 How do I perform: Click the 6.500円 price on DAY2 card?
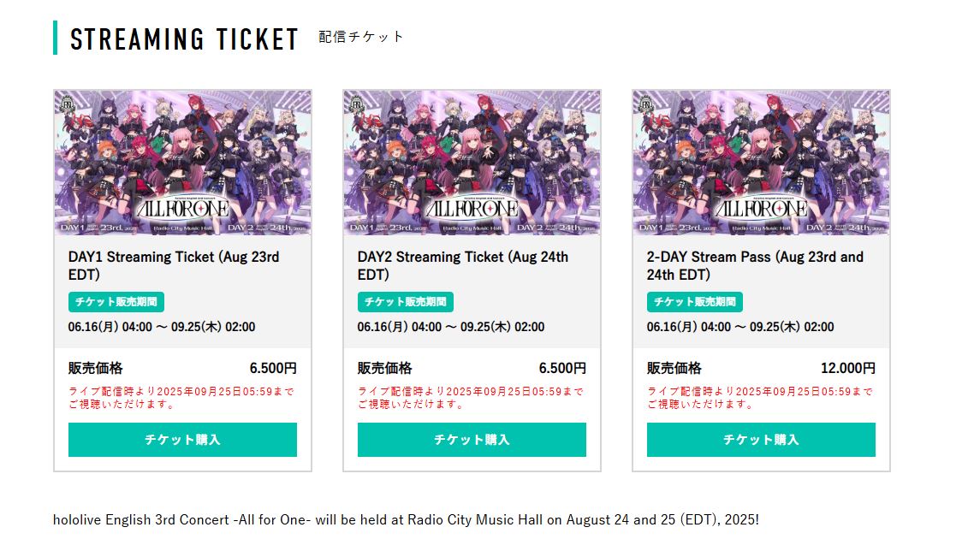pos(562,369)
